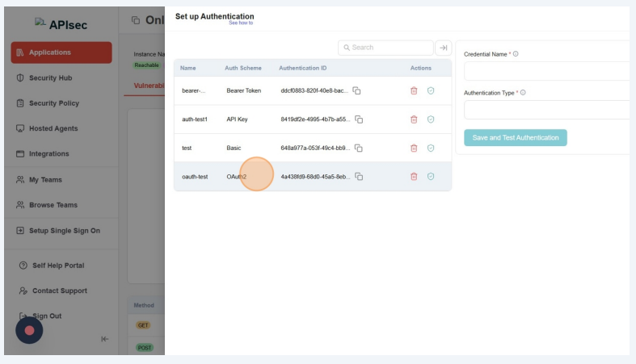Select the auth-test1 row name
This screenshot has height=364, width=636.
195,119
